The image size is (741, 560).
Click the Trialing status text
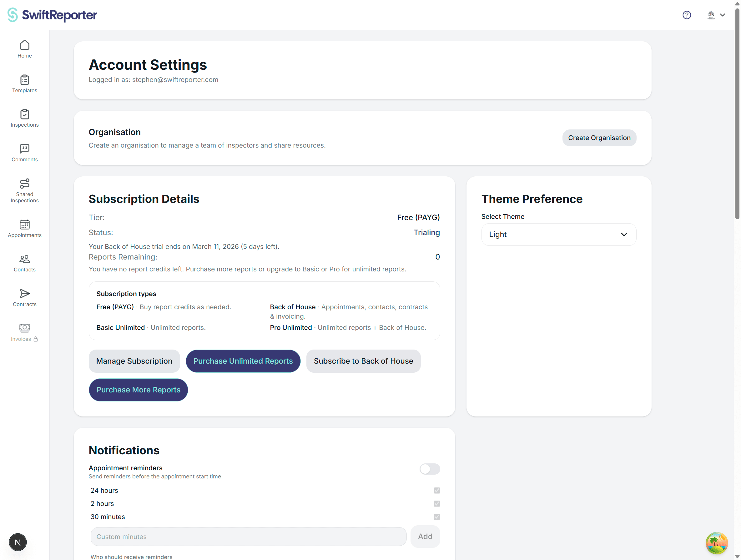426,232
